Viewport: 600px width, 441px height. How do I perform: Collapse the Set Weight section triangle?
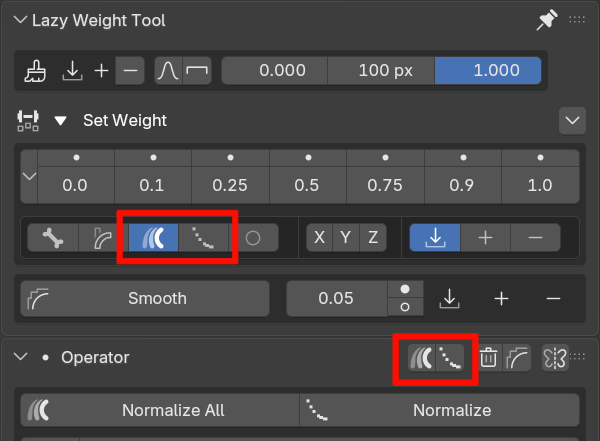pos(61,121)
